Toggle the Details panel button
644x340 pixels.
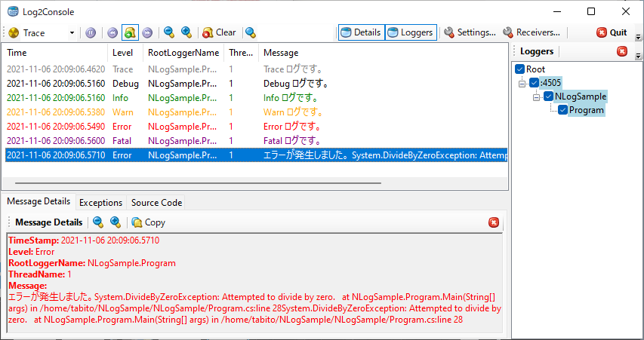(x=362, y=32)
